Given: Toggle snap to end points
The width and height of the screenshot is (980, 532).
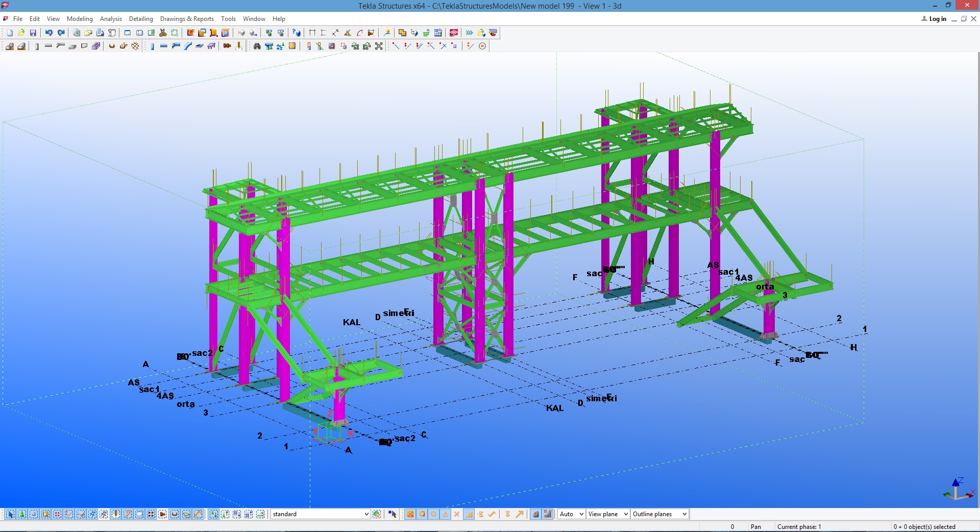Looking at the screenshot, I should pos(422,514).
